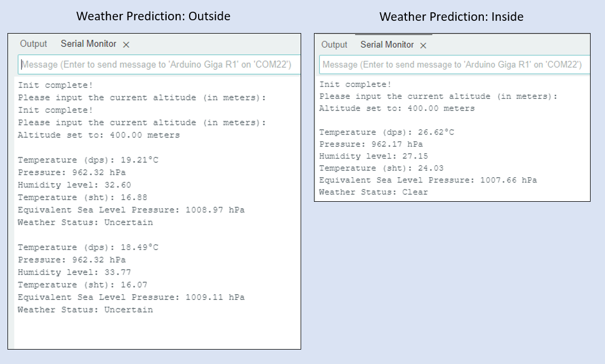Switch to Output tab in Inside panel
The image size is (605, 364).
334,45
